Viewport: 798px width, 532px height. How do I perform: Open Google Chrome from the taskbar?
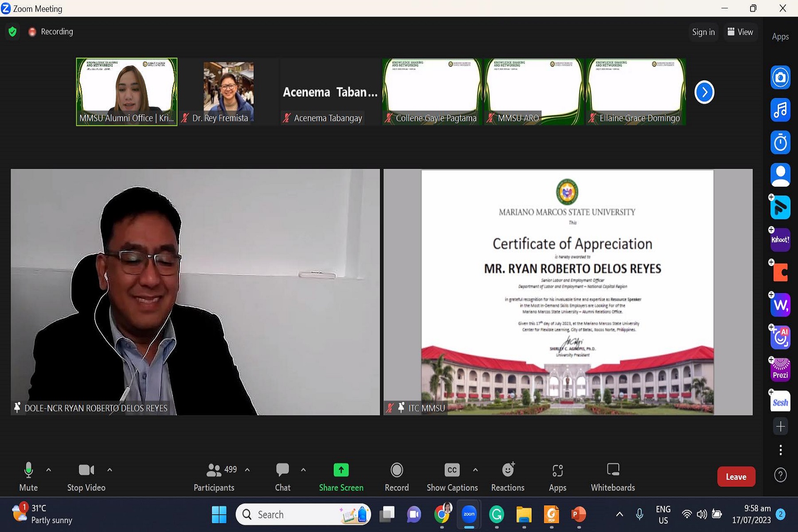tap(442, 514)
